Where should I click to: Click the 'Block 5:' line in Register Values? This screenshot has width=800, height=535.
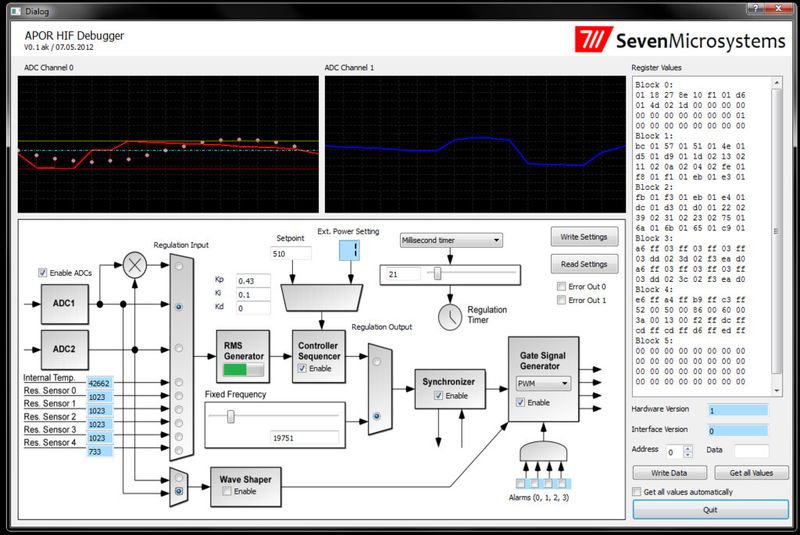(655, 341)
